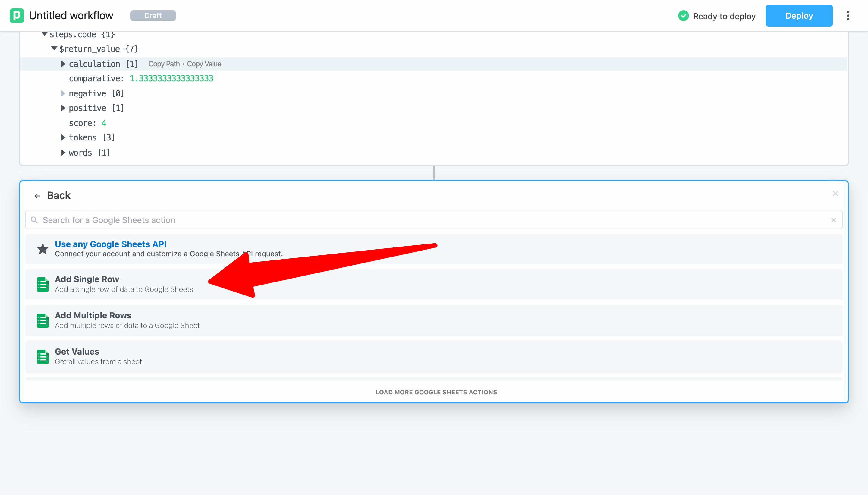This screenshot has height=495, width=868.
Task: Expand the positive array
Action: point(63,108)
